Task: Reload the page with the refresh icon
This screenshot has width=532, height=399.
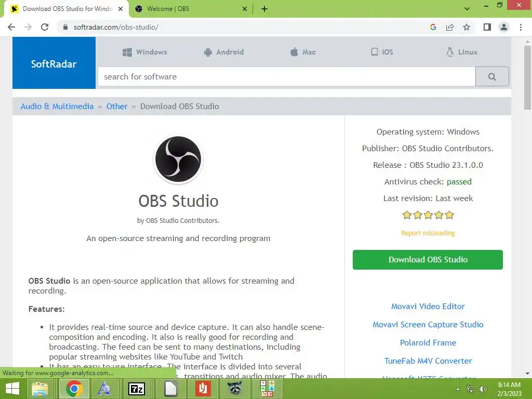Action: [45, 27]
